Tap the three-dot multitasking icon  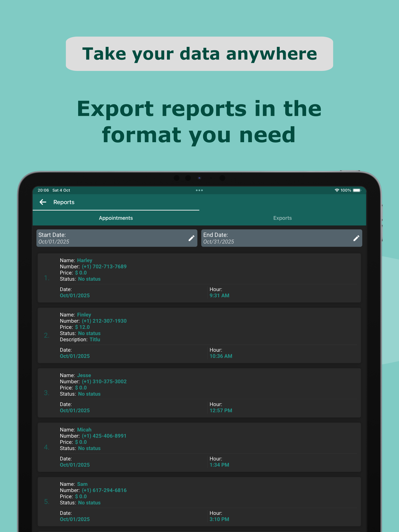[199, 190]
